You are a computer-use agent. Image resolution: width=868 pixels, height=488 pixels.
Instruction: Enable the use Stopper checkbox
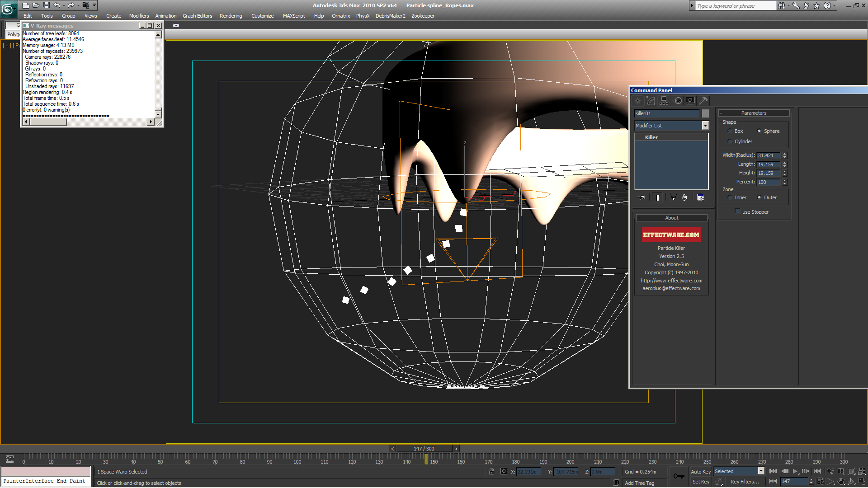[x=737, y=211]
